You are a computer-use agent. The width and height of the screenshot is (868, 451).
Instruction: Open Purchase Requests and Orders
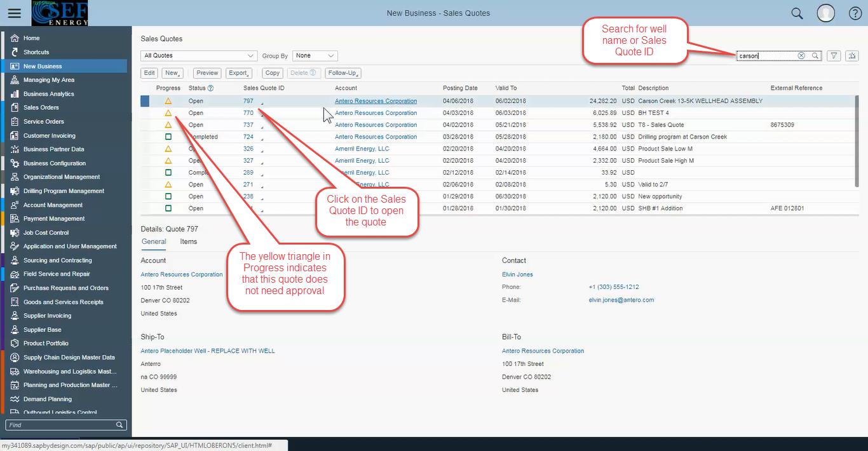click(x=65, y=288)
